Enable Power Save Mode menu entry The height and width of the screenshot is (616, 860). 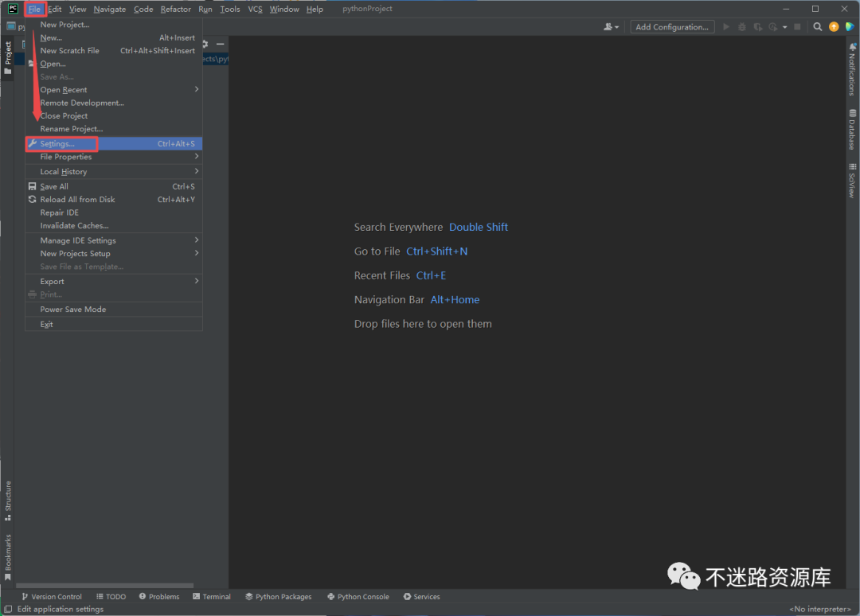(x=73, y=310)
